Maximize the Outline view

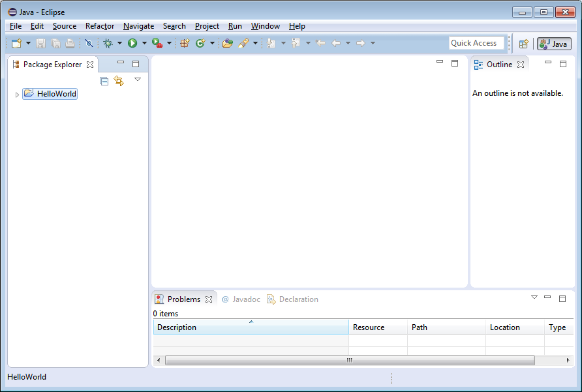pyautogui.click(x=563, y=64)
